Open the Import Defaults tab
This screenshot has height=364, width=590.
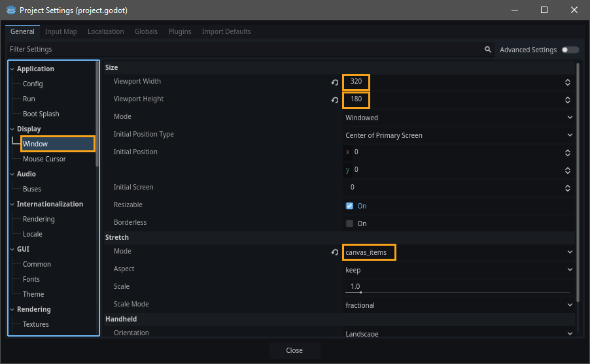(226, 31)
